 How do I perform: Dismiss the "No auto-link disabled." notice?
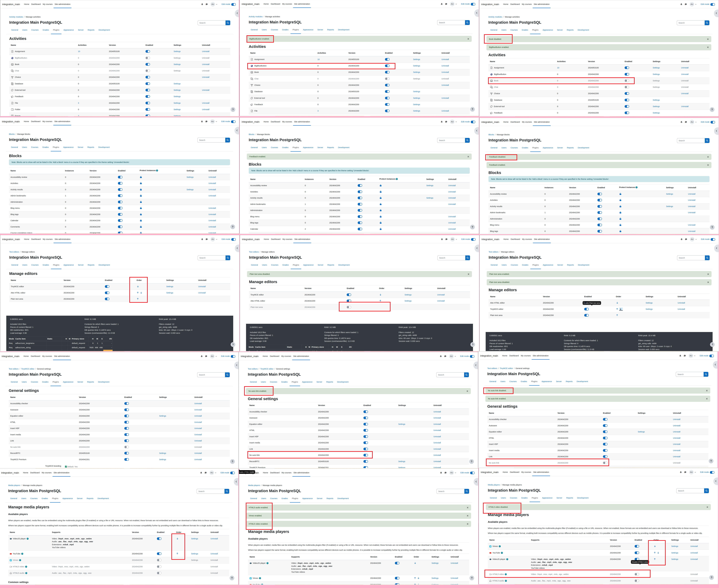click(x=707, y=391)
